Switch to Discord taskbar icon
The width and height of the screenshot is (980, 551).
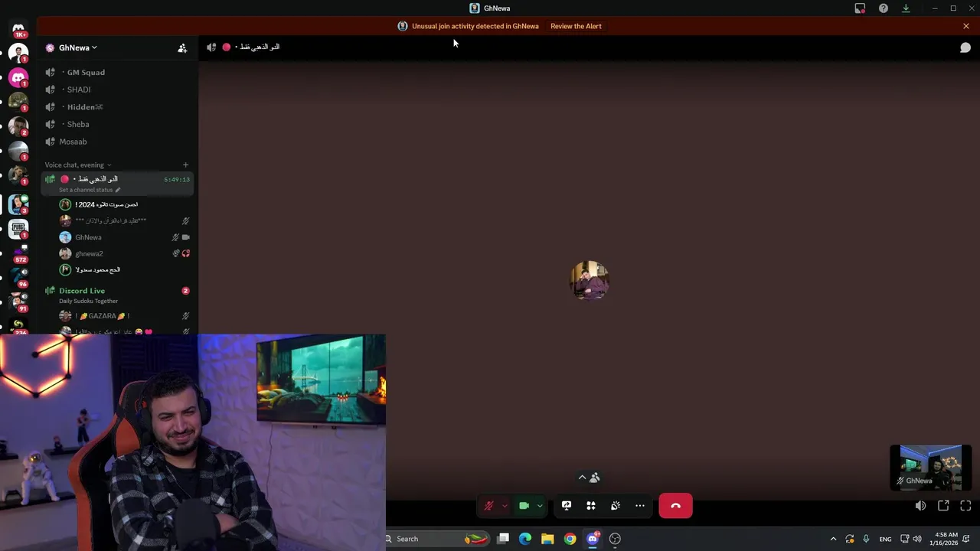(593, 539)
